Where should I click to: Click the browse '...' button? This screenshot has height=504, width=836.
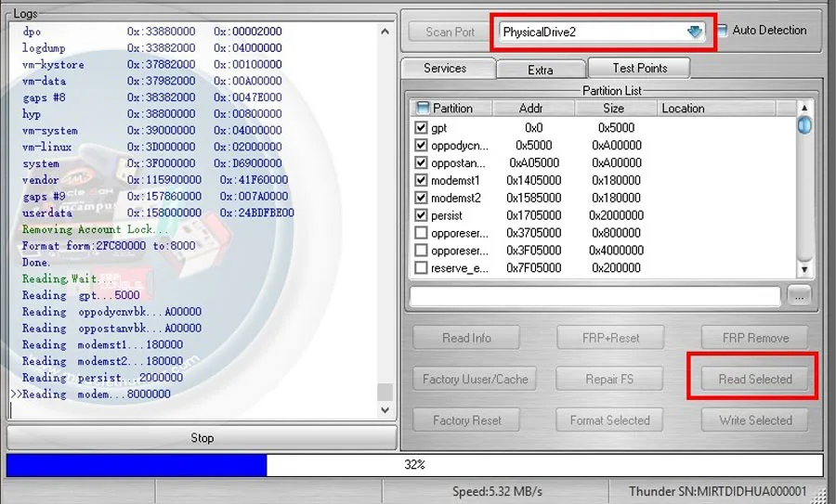[798, 296]
